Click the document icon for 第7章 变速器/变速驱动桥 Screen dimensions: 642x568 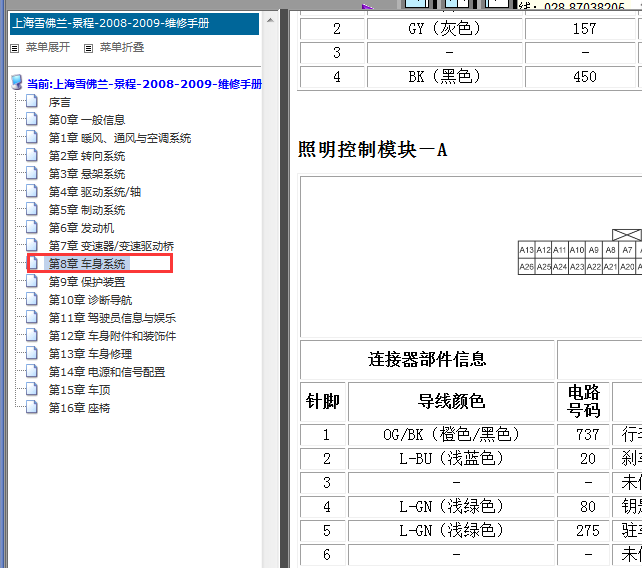pos(32,245)
